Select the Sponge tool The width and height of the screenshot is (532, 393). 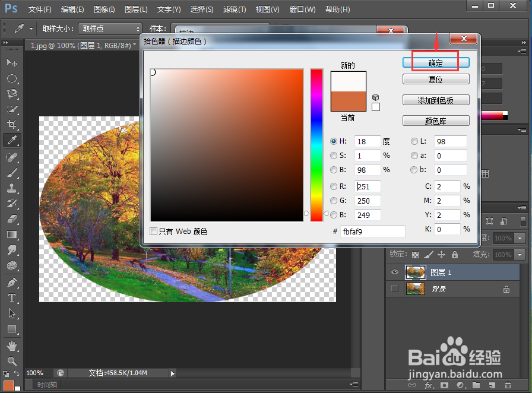pos(12,265)
